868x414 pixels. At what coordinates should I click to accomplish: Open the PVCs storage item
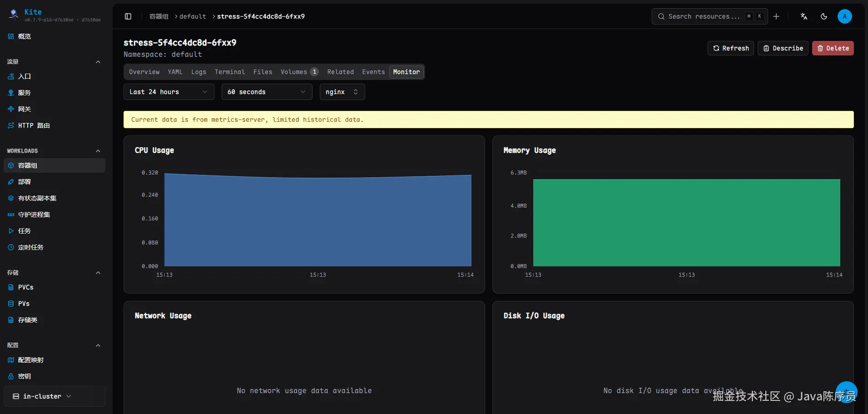25,287
